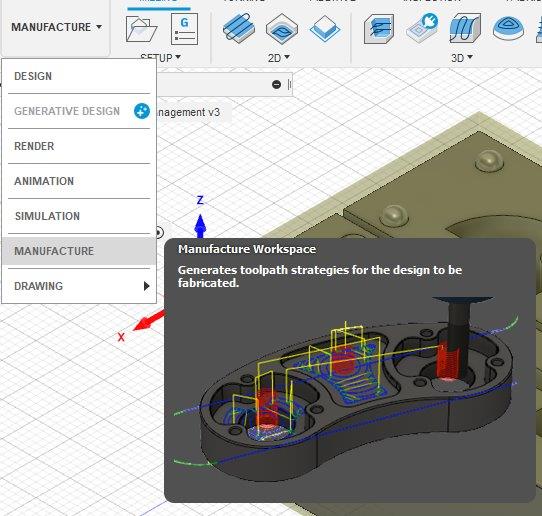This screenshot has height=516, width=542.
Task: Click the red X axis arrow
Action: [x=149, y=321]
